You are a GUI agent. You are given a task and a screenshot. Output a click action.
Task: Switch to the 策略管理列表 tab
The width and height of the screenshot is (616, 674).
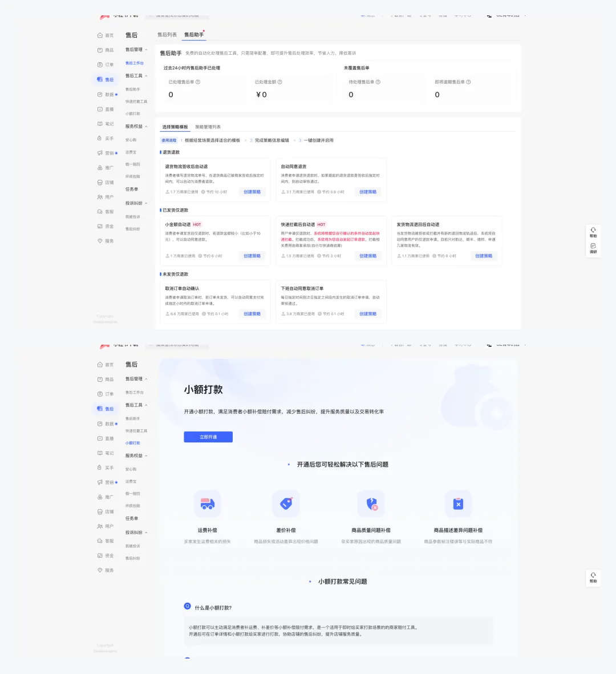[x=208, y=127]
